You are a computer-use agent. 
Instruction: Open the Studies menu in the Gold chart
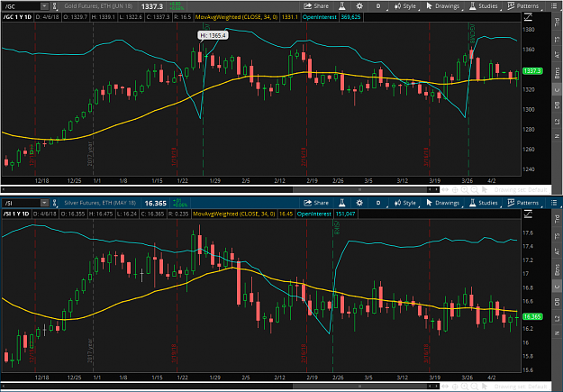point(485,6)
